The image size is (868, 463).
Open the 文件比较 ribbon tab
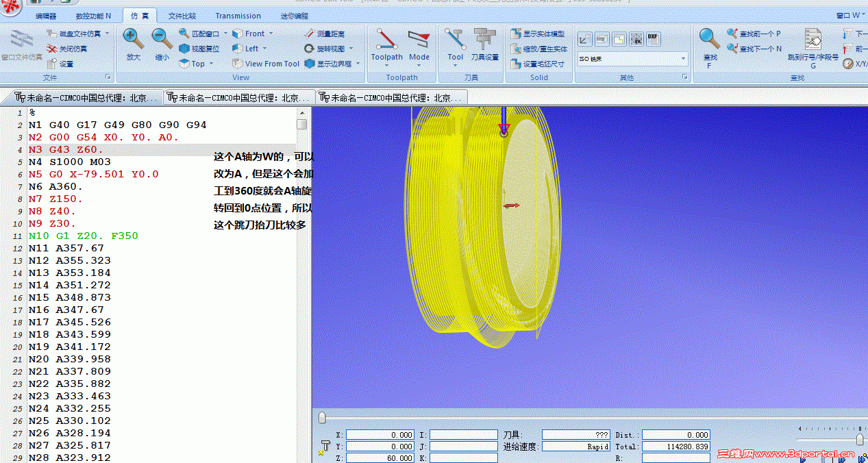point(182,16)
